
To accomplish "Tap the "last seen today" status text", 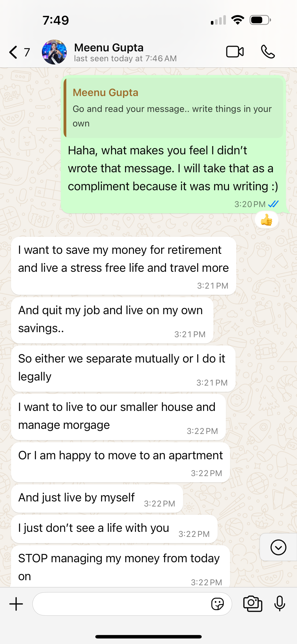I will (125, 59).
